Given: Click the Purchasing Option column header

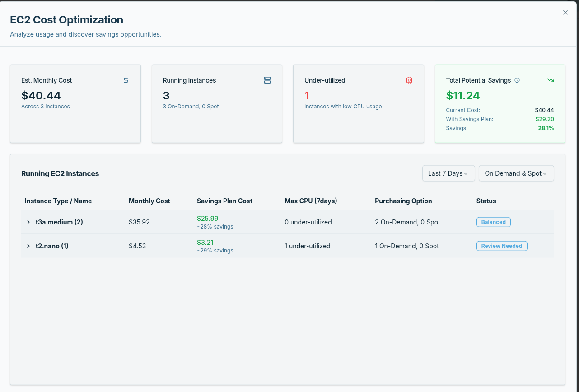Looking at the screenshot, I should click(x=403, y=201).
